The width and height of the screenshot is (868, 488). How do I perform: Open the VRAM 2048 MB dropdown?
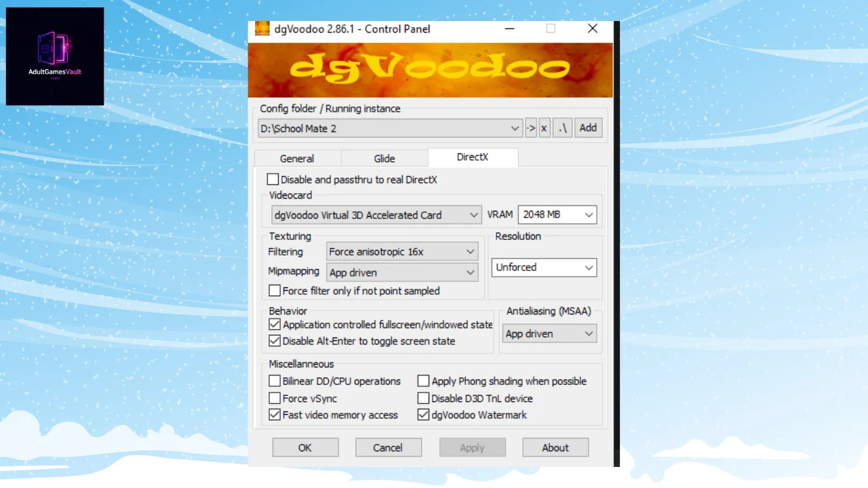(x=557, y=215)
